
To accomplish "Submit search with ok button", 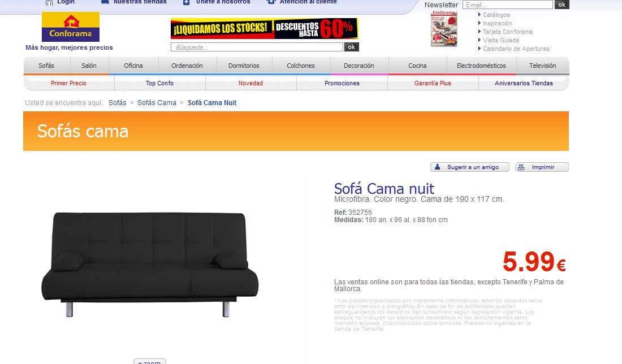I will (352, 47).
